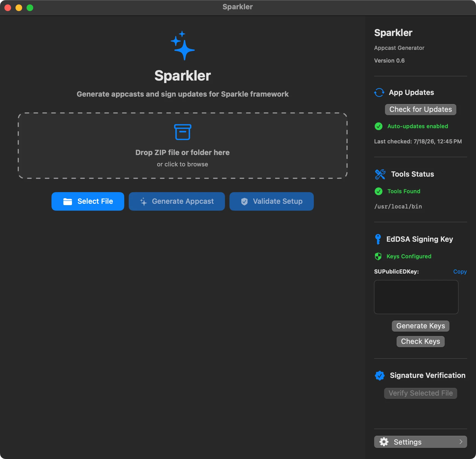Click the 'Last checked: 7/18/26, 12:45 PM' text
This screenshot has width=476, height=459.
point(418,141)
